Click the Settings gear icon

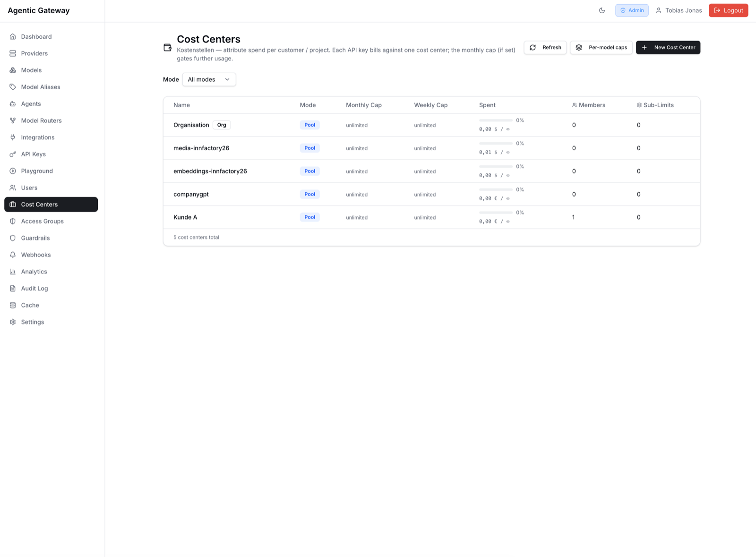click(x=13, y=322)
